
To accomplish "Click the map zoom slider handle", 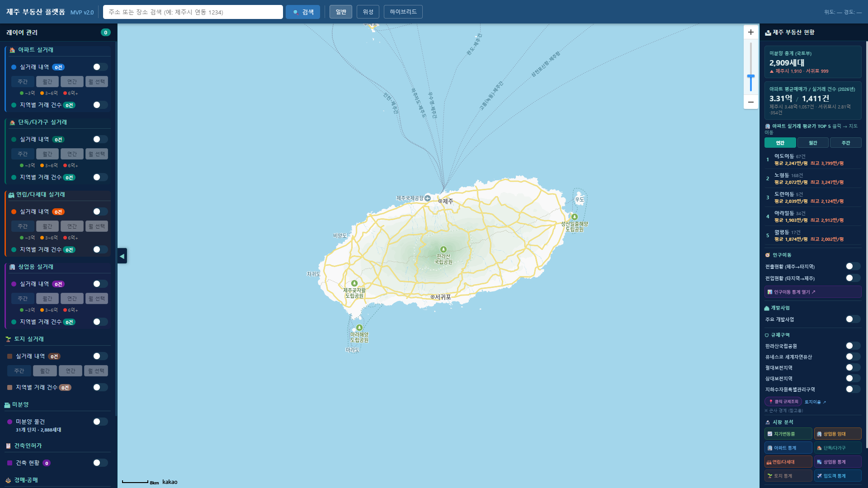I will [750, 77].
